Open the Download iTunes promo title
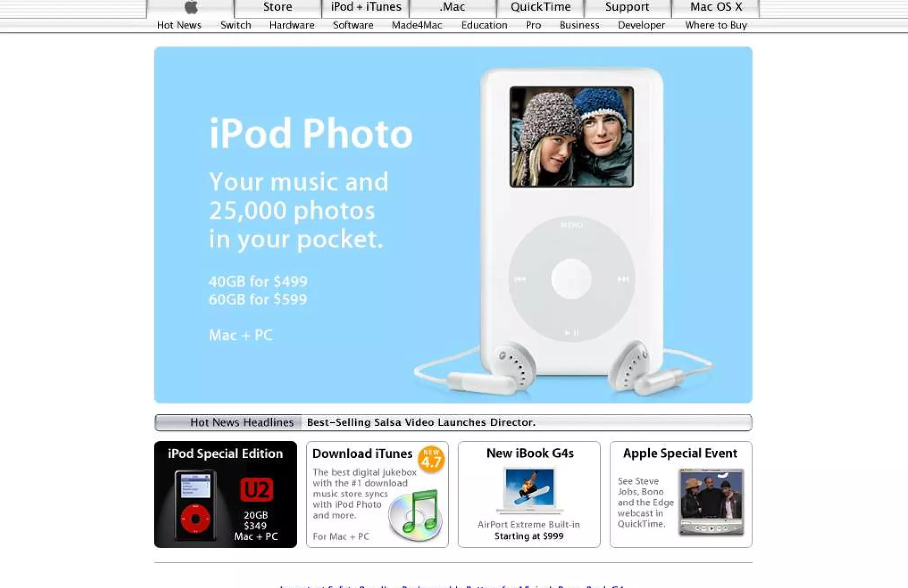 (x=362, y=454)
